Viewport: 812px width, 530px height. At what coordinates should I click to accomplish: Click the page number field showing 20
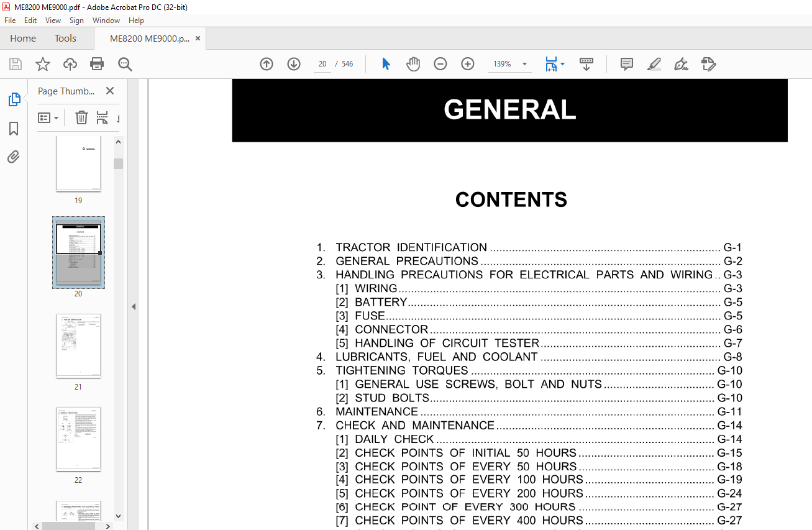pos(322,64)
